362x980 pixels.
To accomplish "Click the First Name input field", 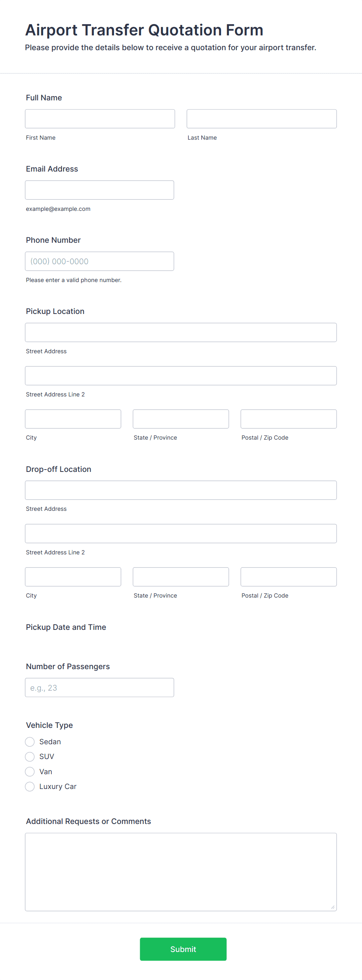I will tap(100, 119).
